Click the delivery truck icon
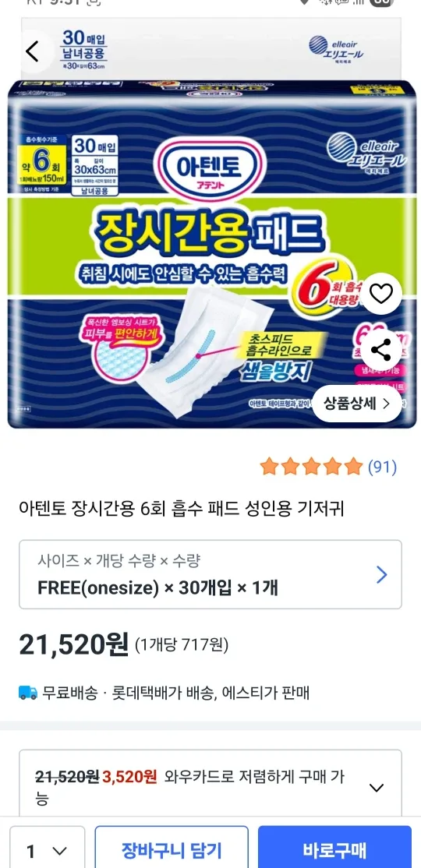Image resolution: width=421 pixels, height=868 pixels. click(28, 692)
